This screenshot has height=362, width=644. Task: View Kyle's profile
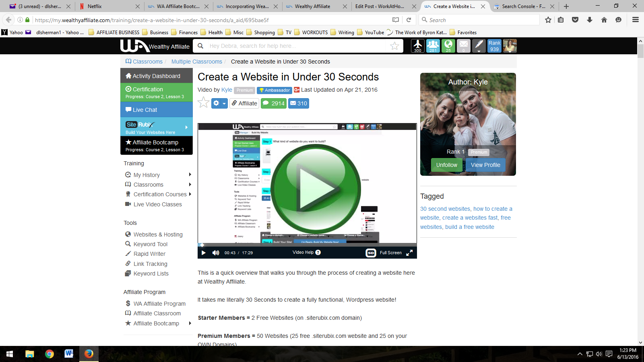coord(485,165)
